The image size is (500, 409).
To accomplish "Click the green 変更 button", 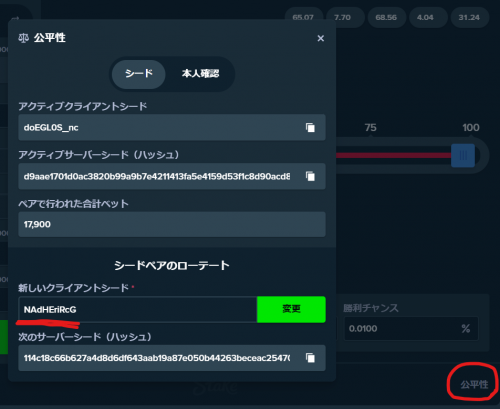I will (291, 309).
